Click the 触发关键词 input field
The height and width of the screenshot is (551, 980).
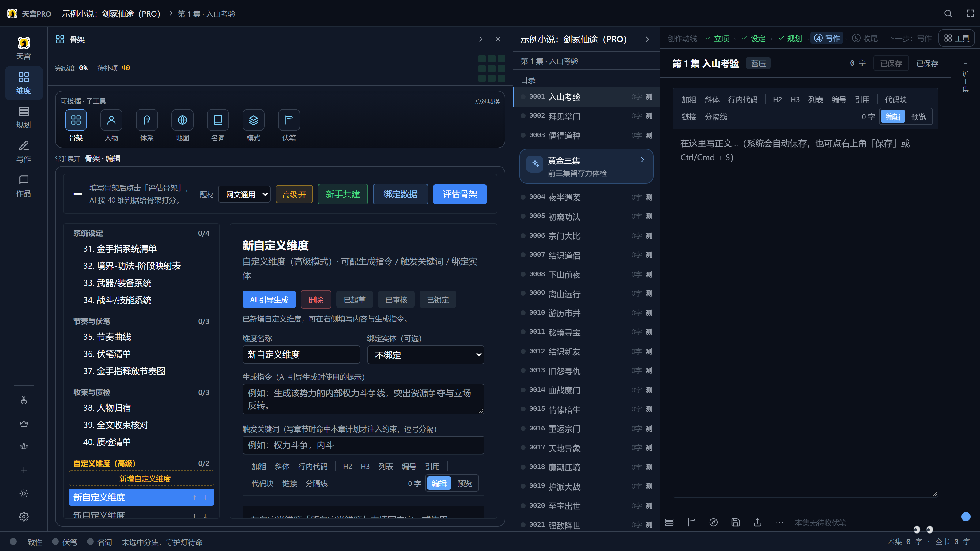coord(363,445)
